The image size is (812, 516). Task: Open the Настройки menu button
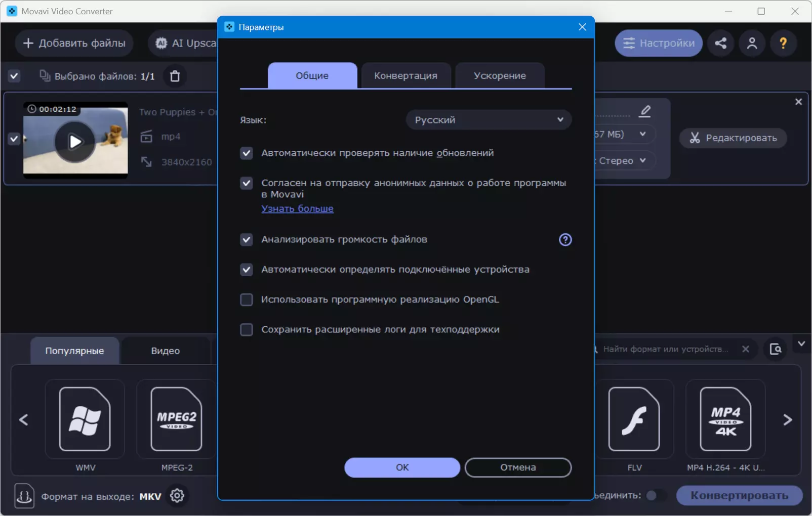click(659, 43)
